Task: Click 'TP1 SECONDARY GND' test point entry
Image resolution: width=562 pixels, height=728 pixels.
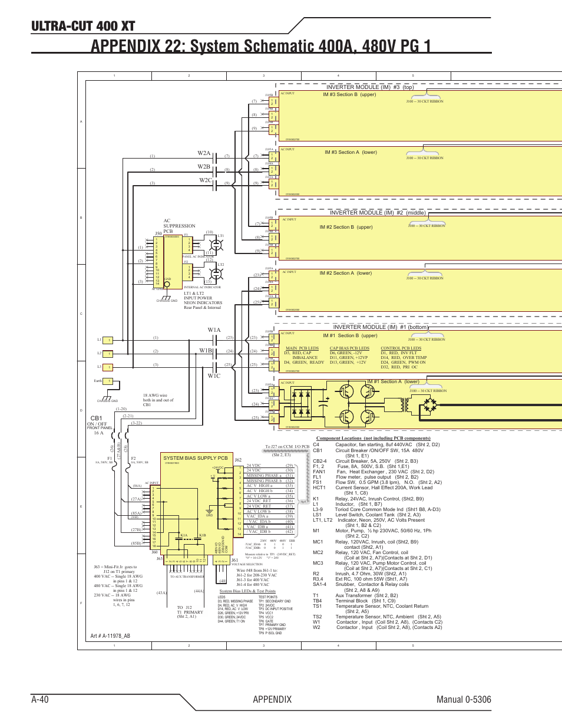Action: [x=275, y=601]
